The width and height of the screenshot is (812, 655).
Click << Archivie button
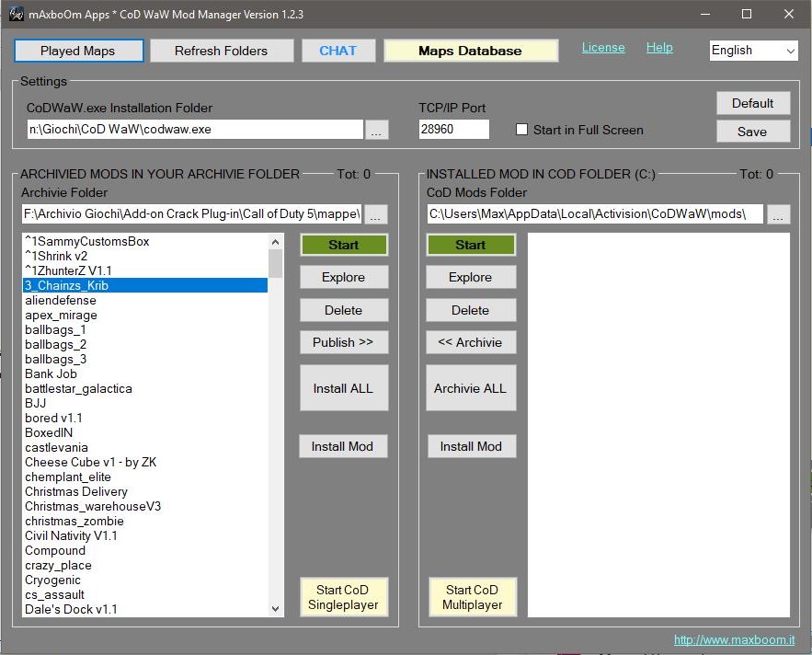click(x=471, y=342)
